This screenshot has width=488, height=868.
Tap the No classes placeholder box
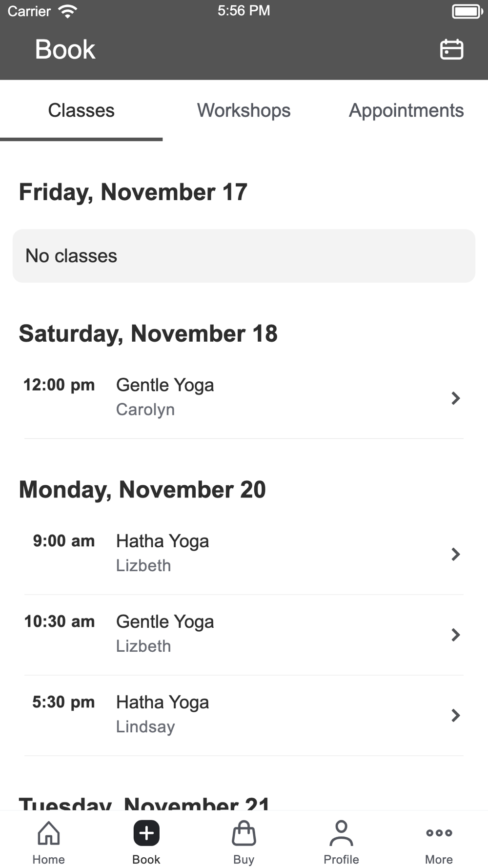point(244,256)
